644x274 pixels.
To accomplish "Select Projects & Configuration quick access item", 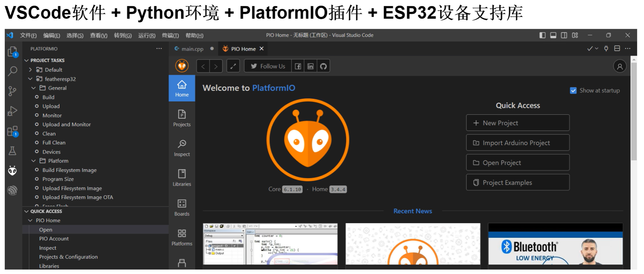I will tap(68, 257).
